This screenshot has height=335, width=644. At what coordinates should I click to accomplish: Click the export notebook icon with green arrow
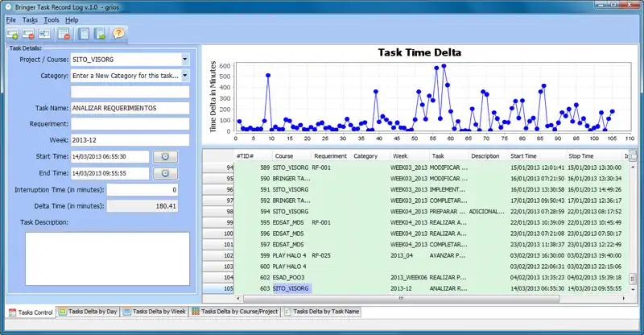pyautogui.click(x=99, y=34)
